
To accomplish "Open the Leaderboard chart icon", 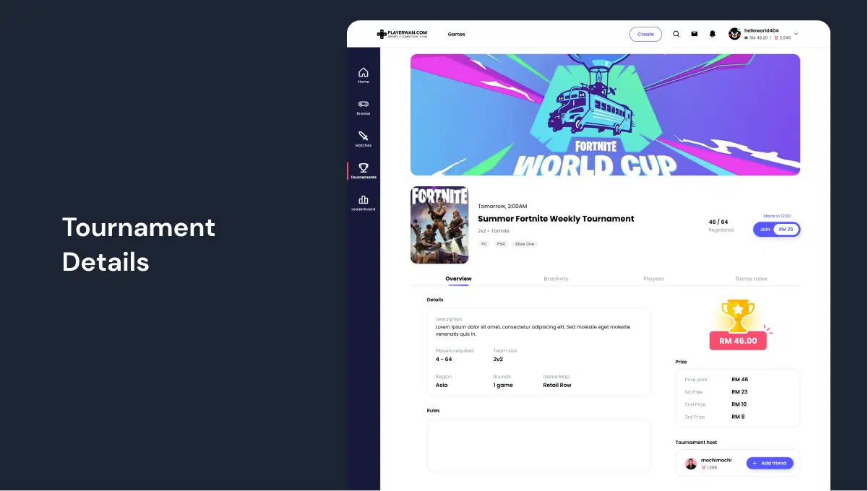I will coord(364,199).
